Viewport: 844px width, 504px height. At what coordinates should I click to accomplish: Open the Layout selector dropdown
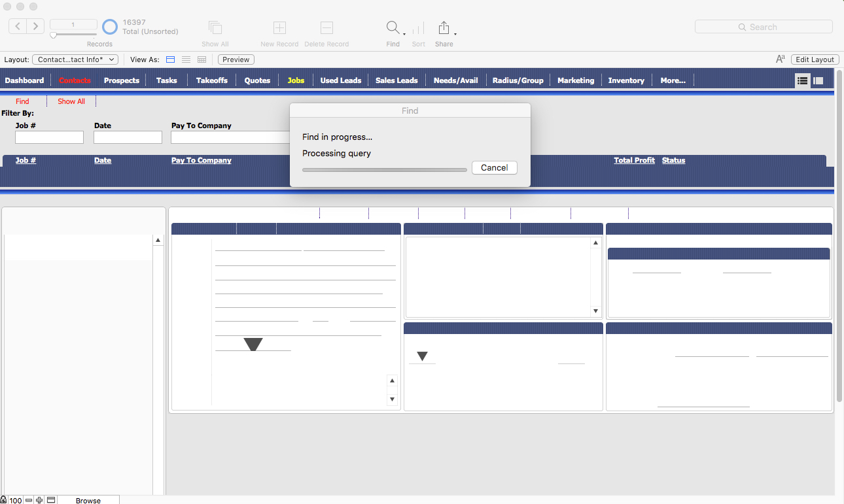click(x=75, y=59)
